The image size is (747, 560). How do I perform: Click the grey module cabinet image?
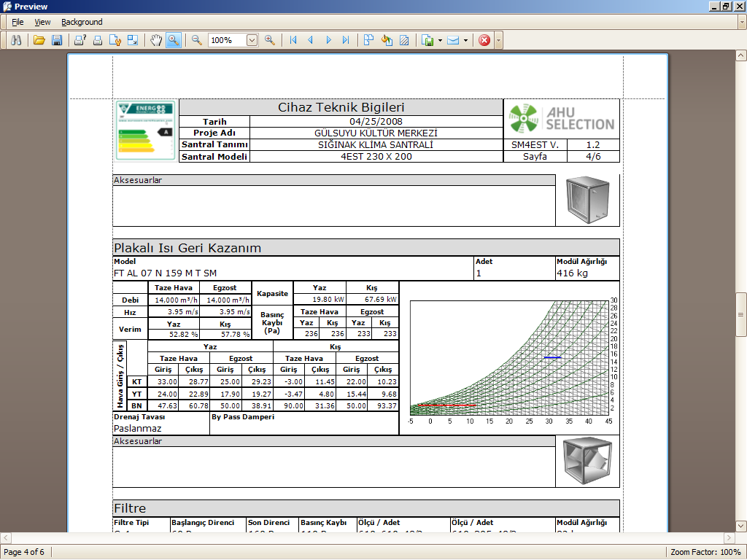tap(587, 200)
